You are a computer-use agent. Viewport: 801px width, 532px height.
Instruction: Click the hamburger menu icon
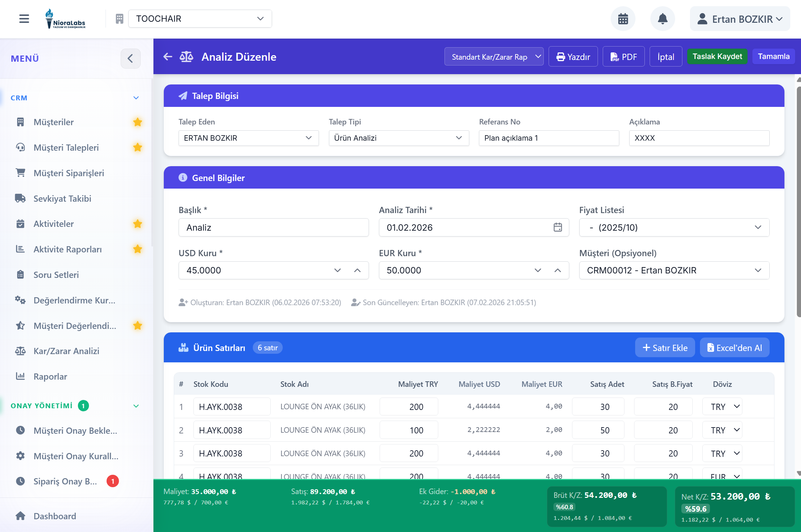coord(24,19)
